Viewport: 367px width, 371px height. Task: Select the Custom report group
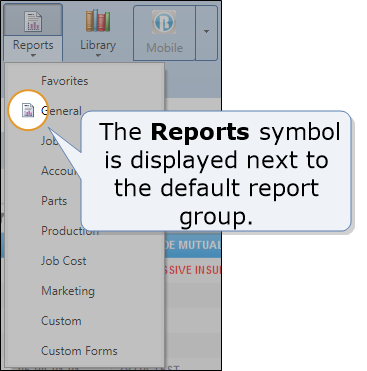point(61,321)
